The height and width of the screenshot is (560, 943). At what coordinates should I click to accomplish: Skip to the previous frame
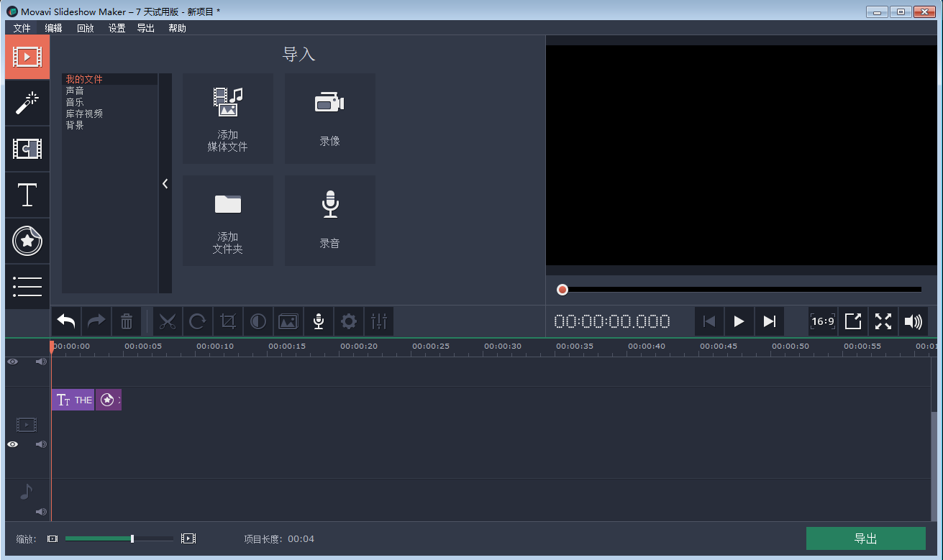(709, 321)
